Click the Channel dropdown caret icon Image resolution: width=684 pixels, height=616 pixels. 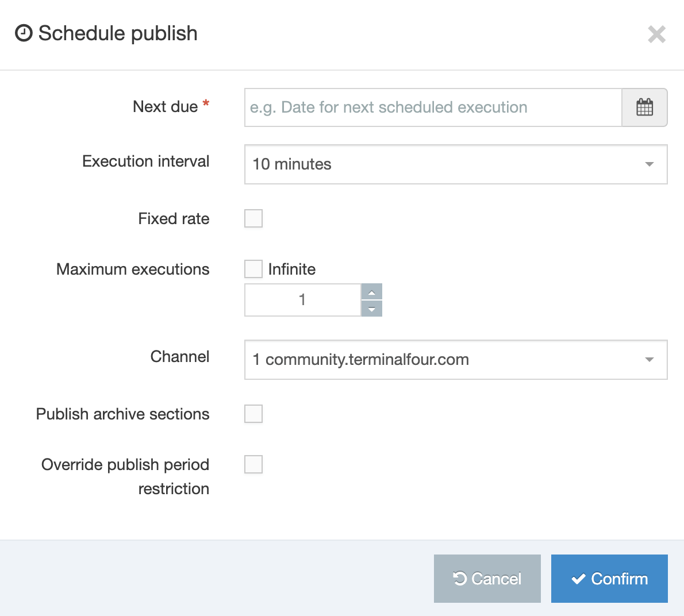coord(650,360)
